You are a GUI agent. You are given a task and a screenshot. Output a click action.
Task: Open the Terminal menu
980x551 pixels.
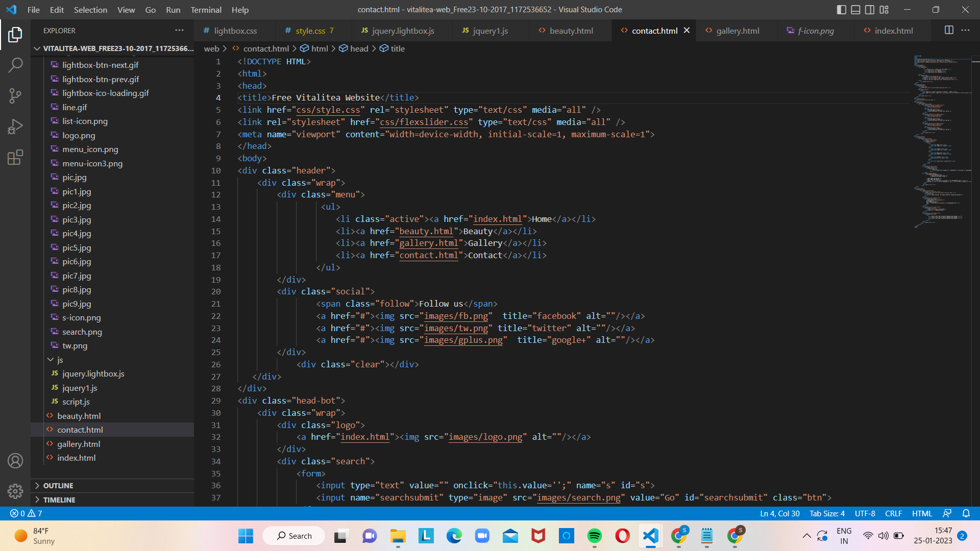click(x=206, y=9)
